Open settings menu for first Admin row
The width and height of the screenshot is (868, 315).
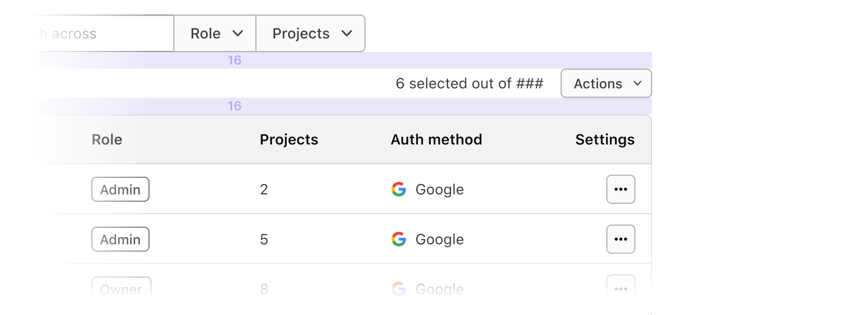coord(620,189)
